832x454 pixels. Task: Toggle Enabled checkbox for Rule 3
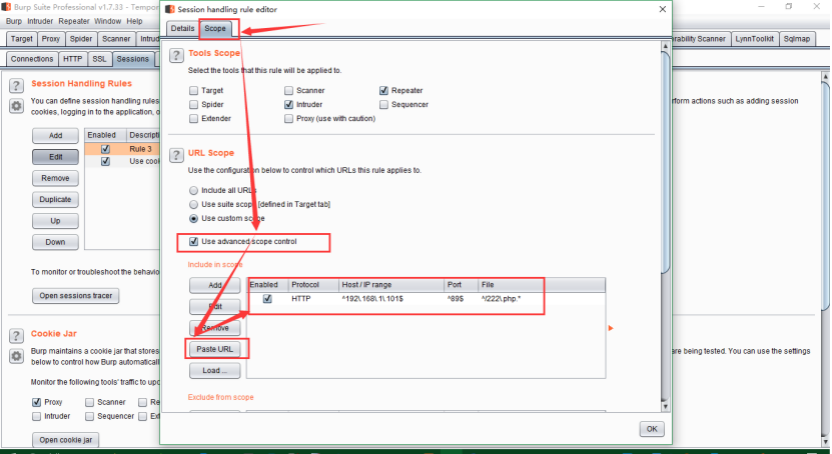(106, 149)
